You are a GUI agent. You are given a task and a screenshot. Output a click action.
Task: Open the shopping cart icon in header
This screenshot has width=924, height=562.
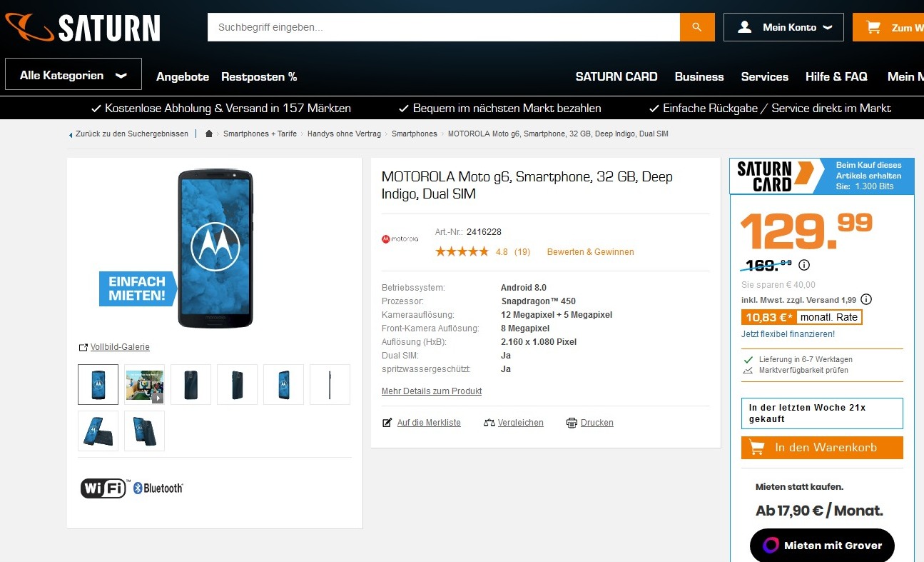pyautogui.click(x=873, y=27)
